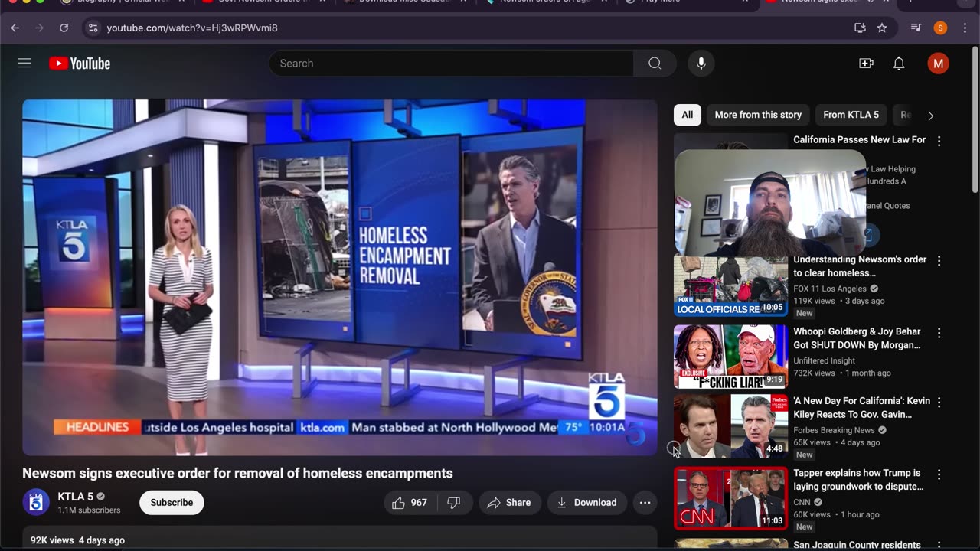The width and height of the screenshot is (980, 551).
Task: Like the video with thumbs up
Action: 409,503
